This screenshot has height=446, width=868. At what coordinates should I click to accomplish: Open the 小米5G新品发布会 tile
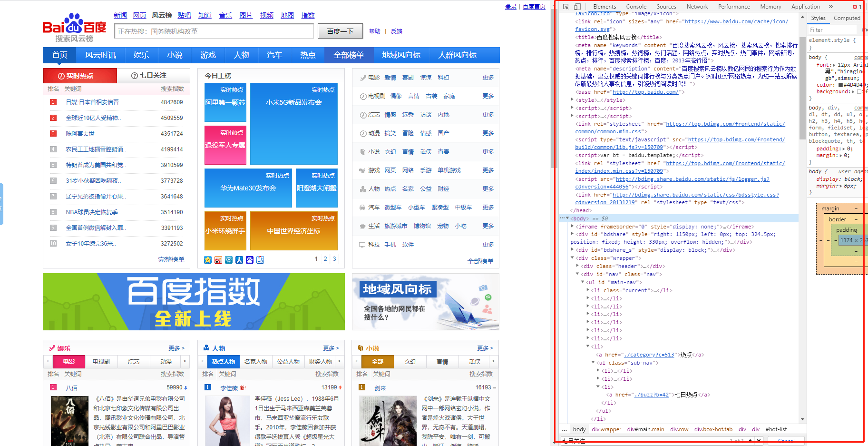[x=294, y=124]
